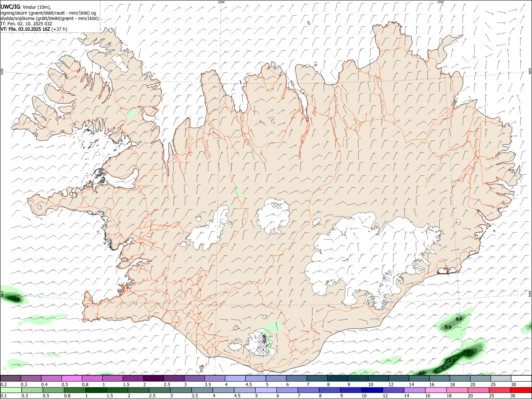Click the '1.6' precipitation value offshore
532x399 pixels.
pyautogui.click(x=466, y=352)
